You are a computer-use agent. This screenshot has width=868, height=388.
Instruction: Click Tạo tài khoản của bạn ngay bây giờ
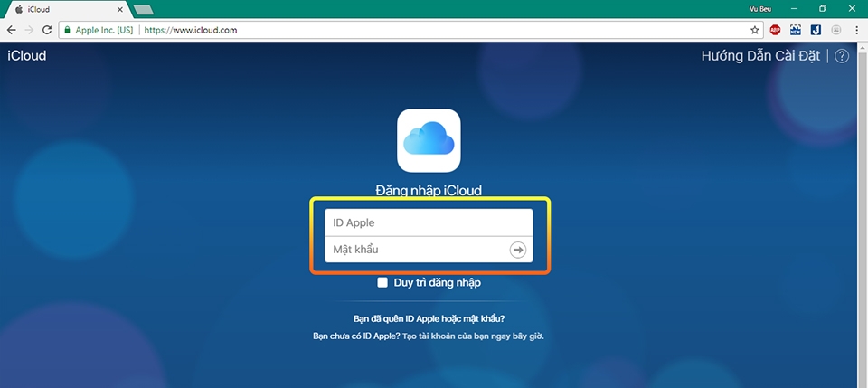(x=473, y=336)
